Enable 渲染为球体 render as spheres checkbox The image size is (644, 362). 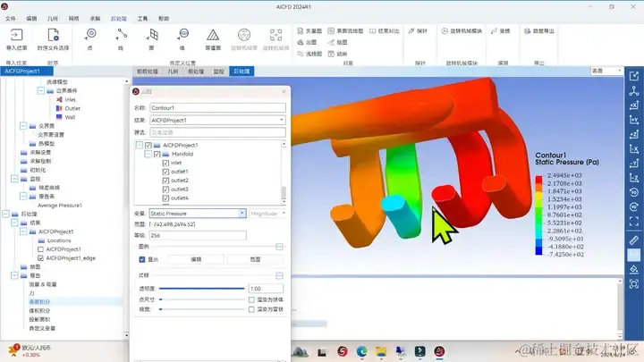click(251, 299)
